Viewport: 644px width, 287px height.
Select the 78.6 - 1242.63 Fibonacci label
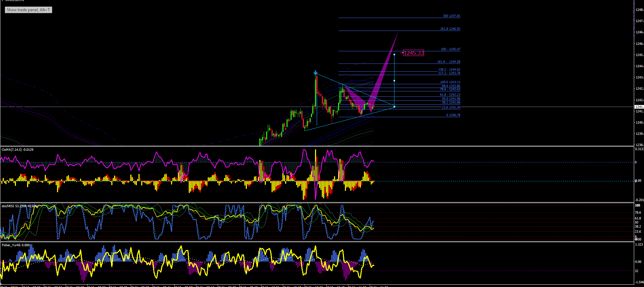[450, 89]
